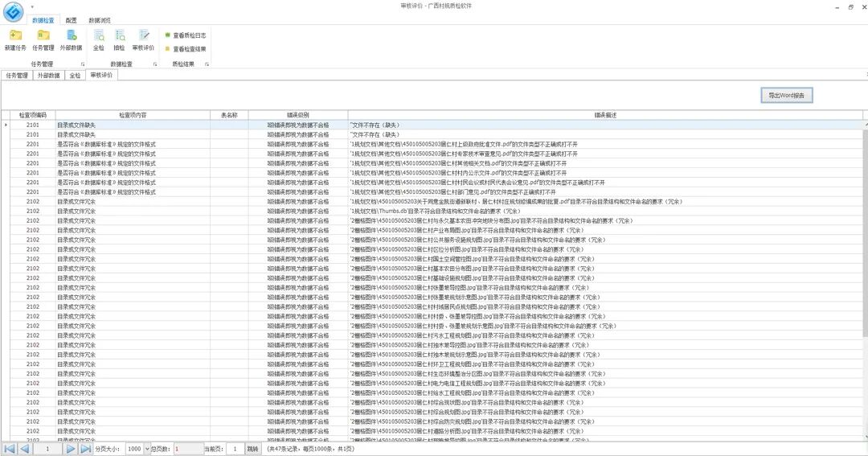This screenshot has width=868, height=456.
Task: Switch to the 配置 ribbon tab
Action: [72, 20]
